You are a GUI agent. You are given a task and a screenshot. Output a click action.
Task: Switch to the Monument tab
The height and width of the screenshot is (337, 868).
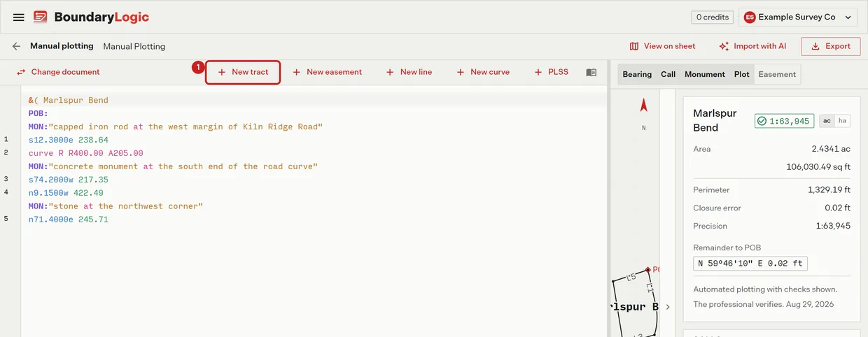(x=705, y=74)
